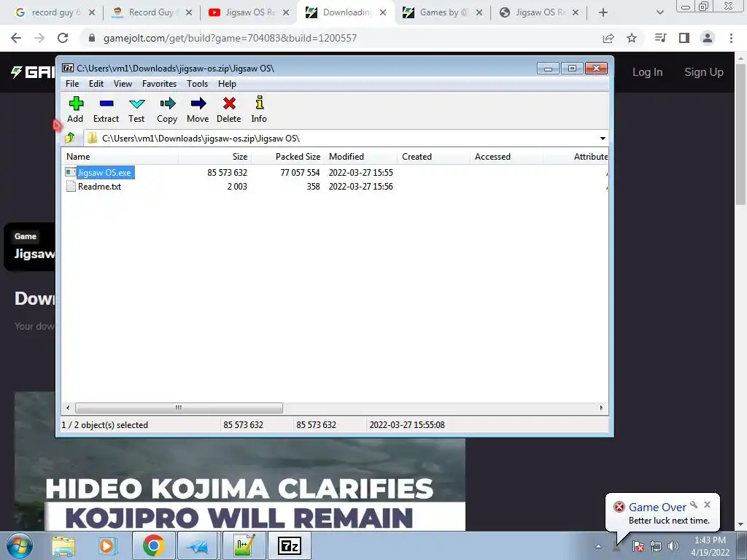
Task: Click the volume speaker tray icon
Action: [673, 546]
